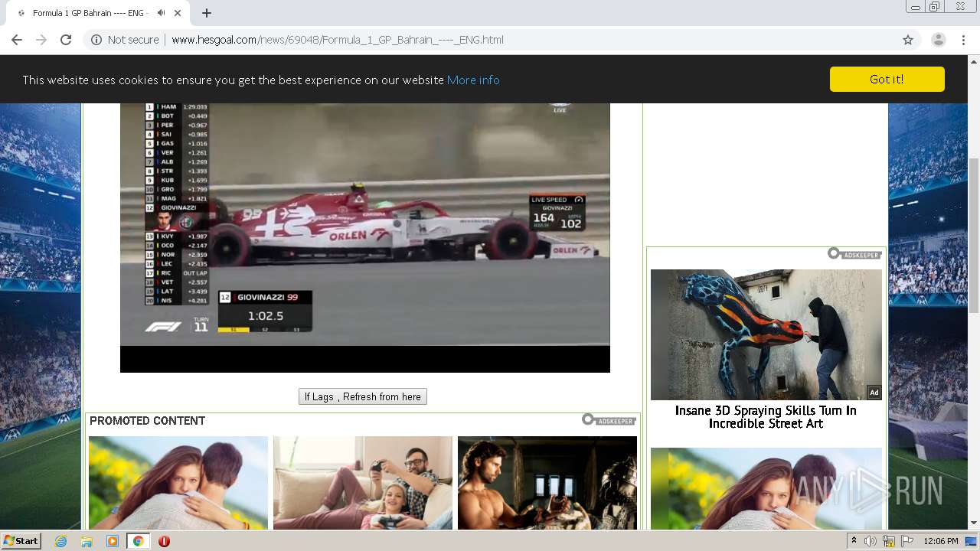
Task: Click the 12:06 PM taskbar clock
Action: tap(941, 541)
